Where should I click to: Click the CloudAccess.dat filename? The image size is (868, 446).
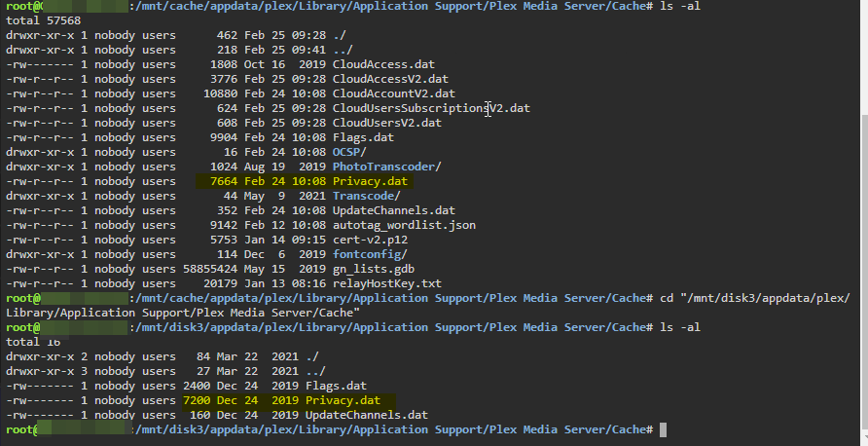[383, 64]
